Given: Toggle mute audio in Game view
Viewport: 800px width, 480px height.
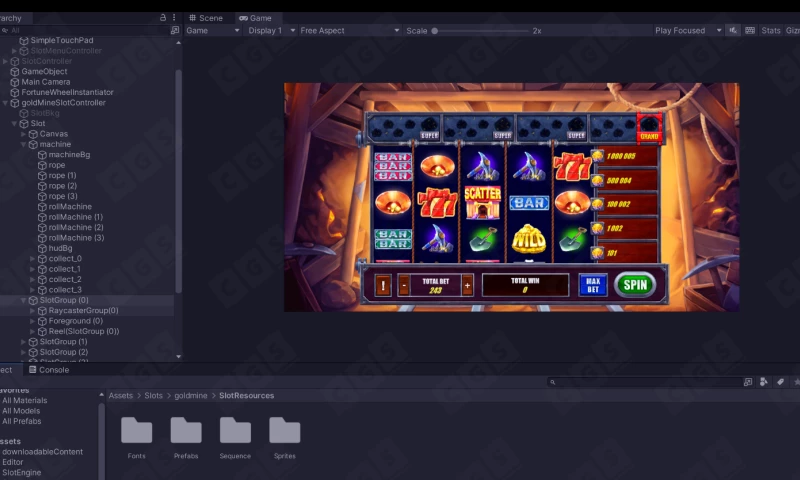Looking at the screenshot, I should pyautogui.click(x=733, y=31).
